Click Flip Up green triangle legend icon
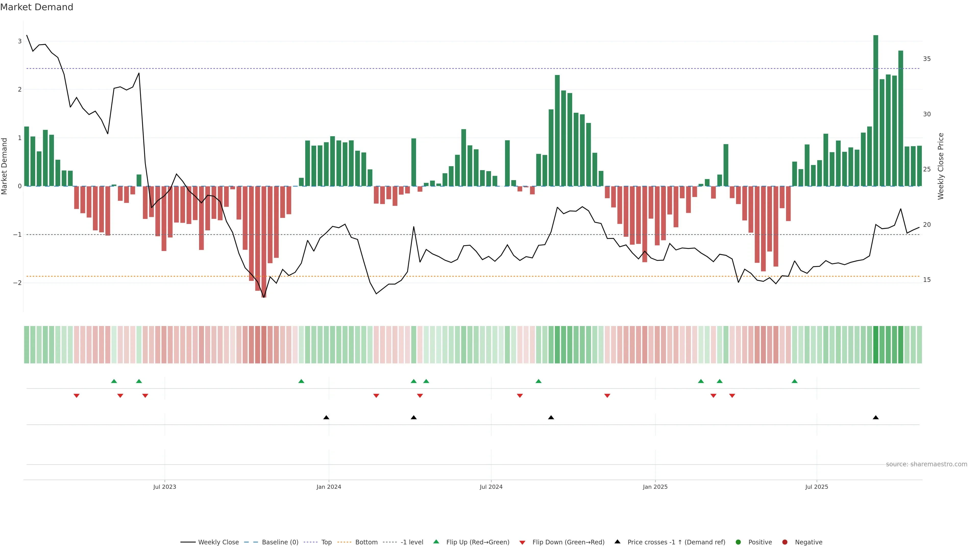This screenshot has width=980, height=551. (436, 542)
